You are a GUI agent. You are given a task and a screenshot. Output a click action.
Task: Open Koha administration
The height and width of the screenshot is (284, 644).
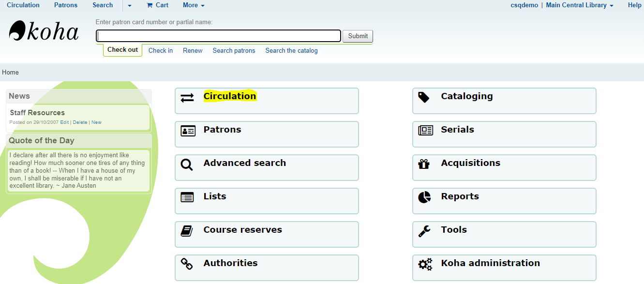tap(504, 268)
